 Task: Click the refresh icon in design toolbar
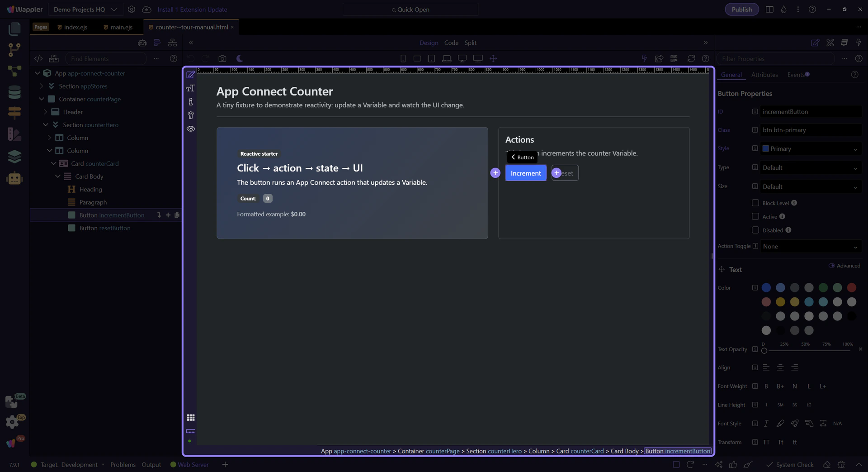point(691,58)
